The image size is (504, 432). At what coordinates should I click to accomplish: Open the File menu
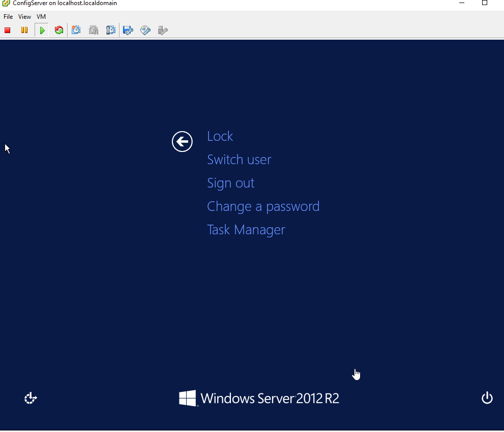(8, 16)
